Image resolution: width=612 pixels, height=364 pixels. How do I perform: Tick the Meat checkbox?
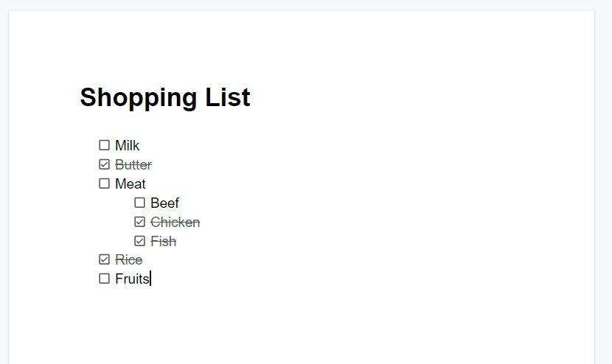pyautogui.click(x=104, y=183)
